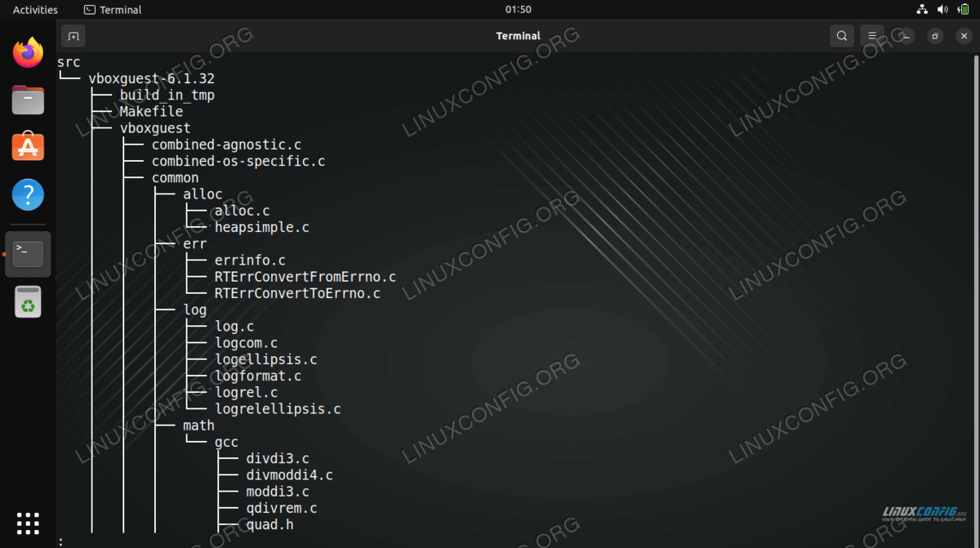Viewport: 980px width, 548px height.
Task: Click the battery icon in top bar
Action: pyautogui.click(x=962, y=10)
